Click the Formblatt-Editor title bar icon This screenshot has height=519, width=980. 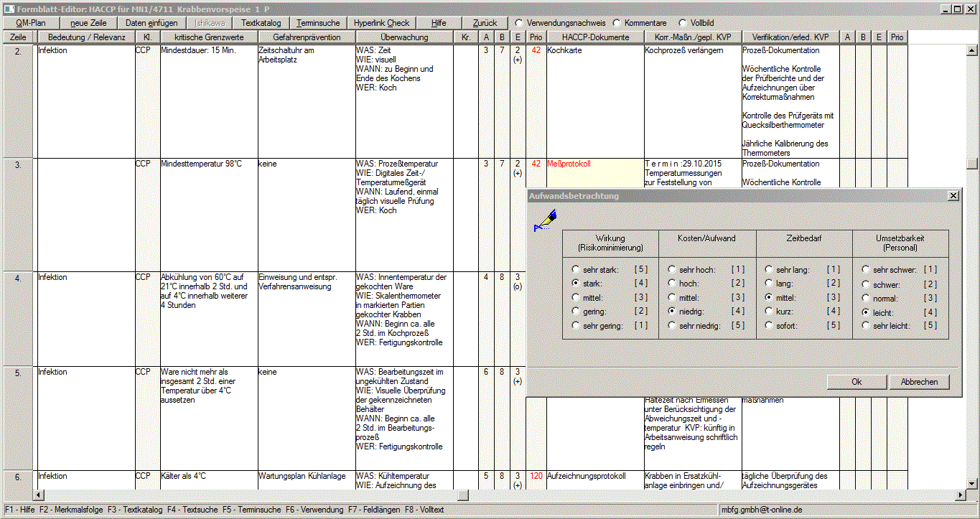[9, 9]
